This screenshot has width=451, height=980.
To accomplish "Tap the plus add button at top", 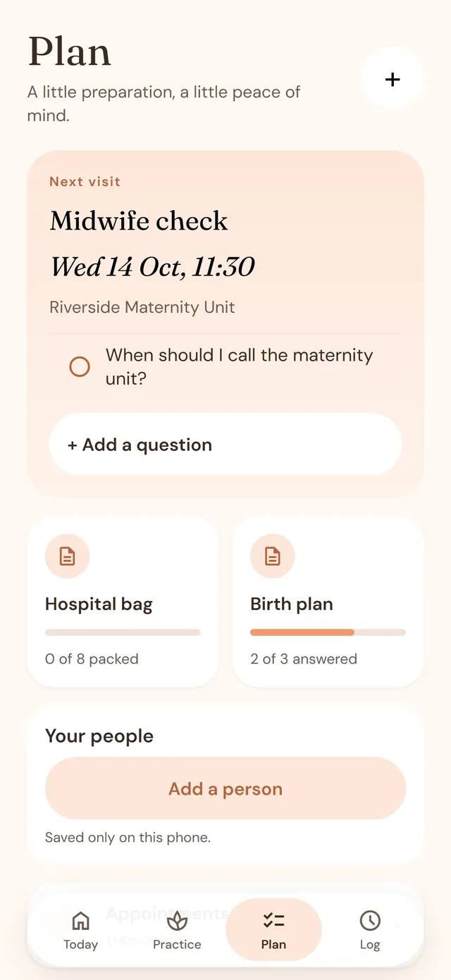I will (393, 80).
